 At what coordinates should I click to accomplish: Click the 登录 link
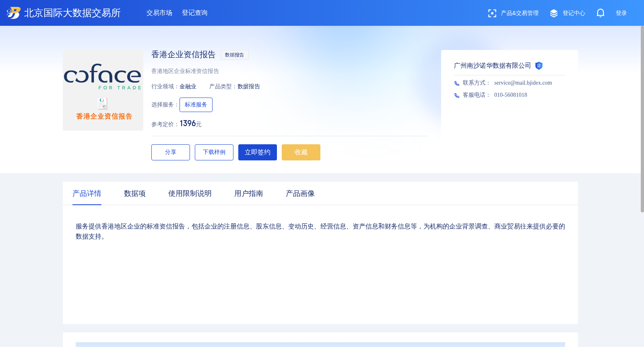tap(621, 13)
